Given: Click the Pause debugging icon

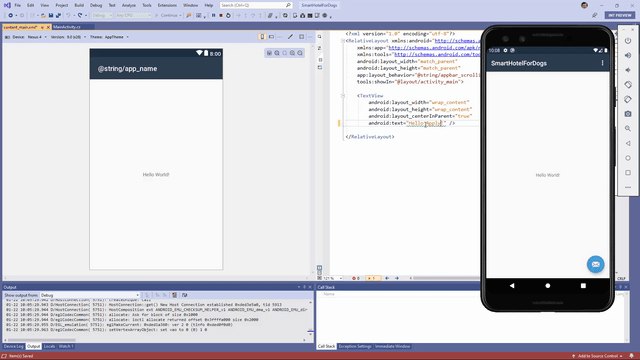Looking at the screenshot, I should coord(213,16).
